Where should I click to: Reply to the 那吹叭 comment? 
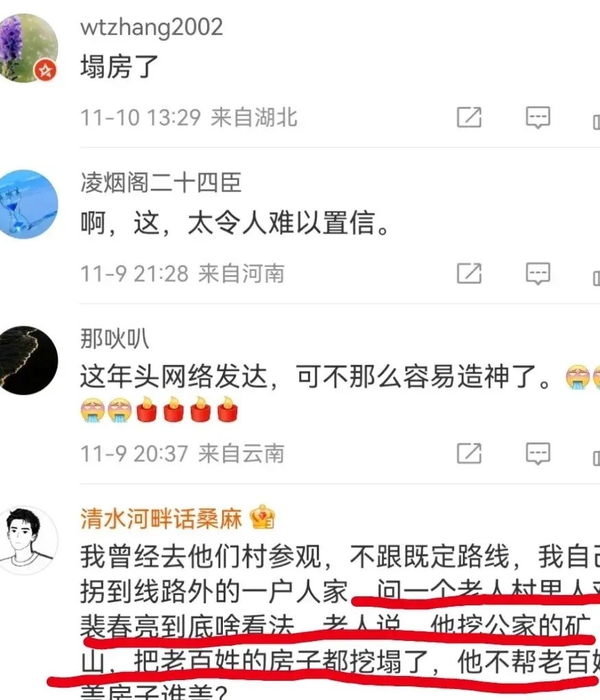[x=538, y=453]
